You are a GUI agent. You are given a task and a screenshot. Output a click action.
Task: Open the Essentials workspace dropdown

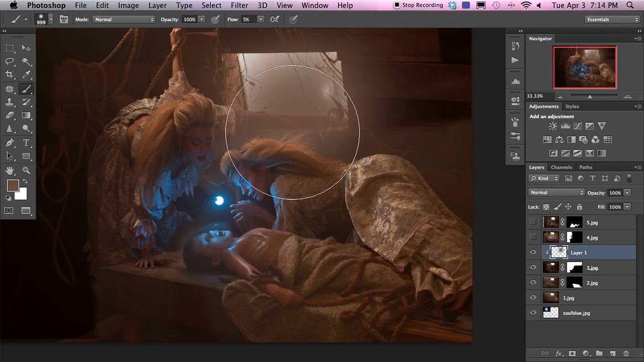click(612, 19)
